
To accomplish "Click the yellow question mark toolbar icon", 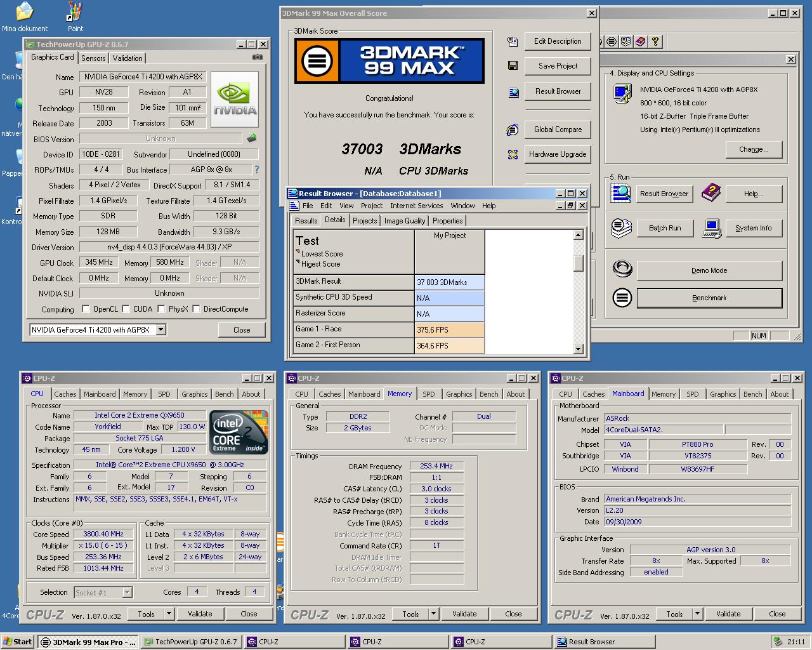I will [655, 41].
